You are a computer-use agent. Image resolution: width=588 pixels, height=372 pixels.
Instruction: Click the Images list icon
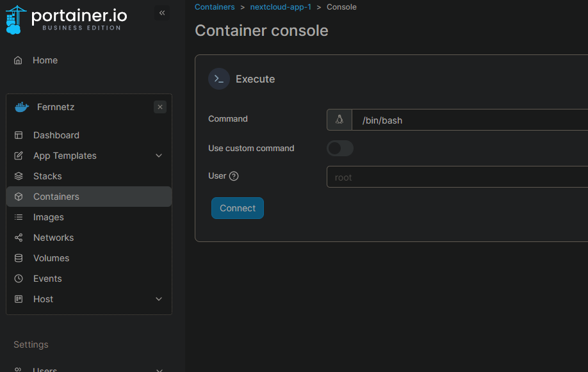19,217
